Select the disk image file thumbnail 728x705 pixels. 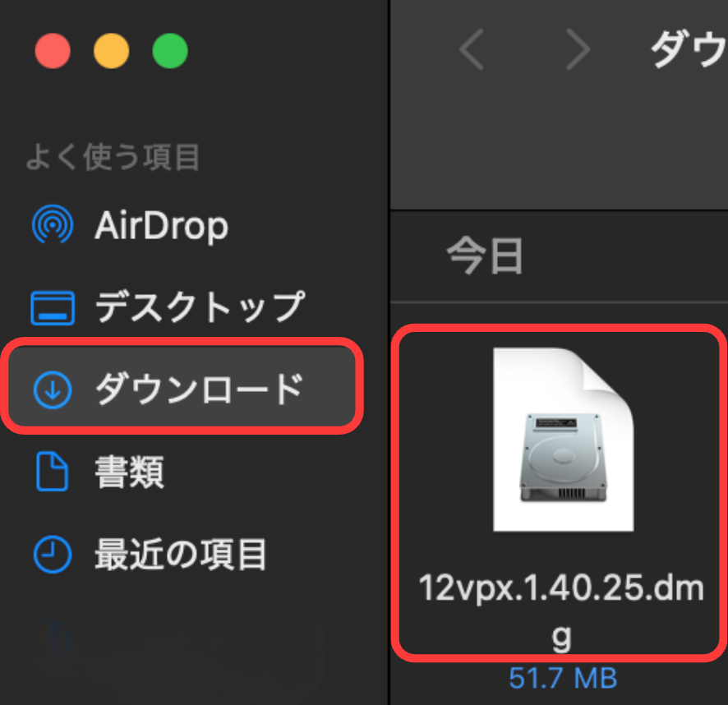(563, 440)
